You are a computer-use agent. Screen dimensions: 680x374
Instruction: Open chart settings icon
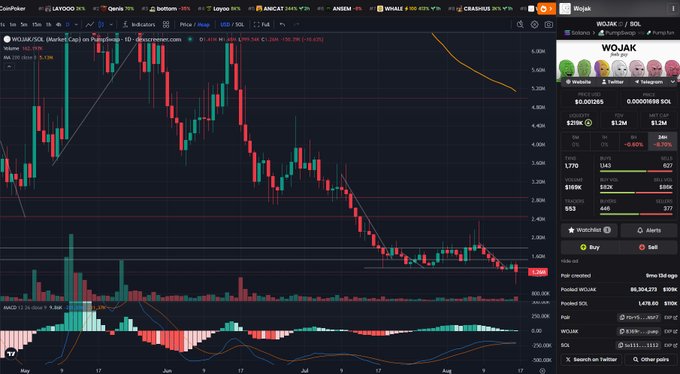[534, 25]
